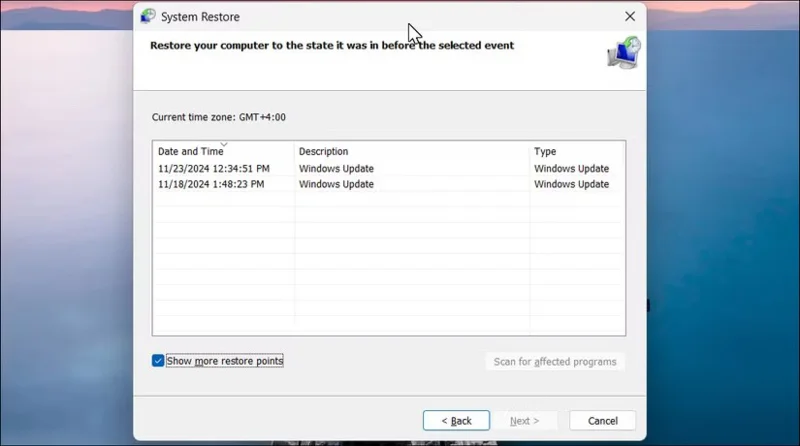Screen dimensions: 800x446
Task: Click the System Restore title bar icon
Action: pyautogui.click(x=148, y=16)
